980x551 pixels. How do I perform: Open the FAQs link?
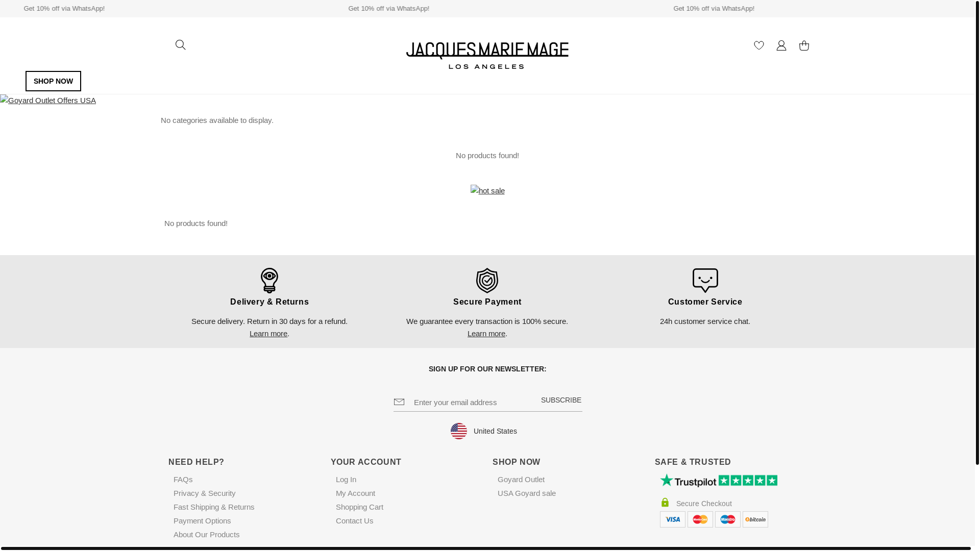[x=183, y=480]
